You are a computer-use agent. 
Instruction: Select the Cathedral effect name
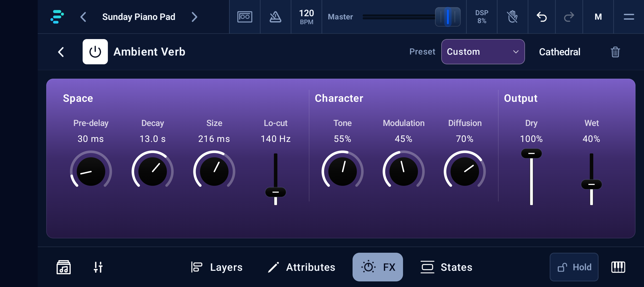tap(560, 52)
